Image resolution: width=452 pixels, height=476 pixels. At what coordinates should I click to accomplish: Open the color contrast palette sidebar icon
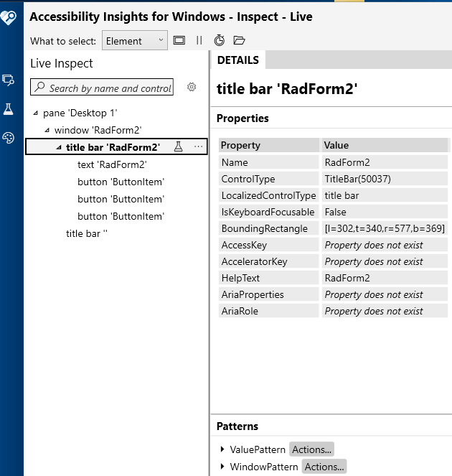coord(8,138)
